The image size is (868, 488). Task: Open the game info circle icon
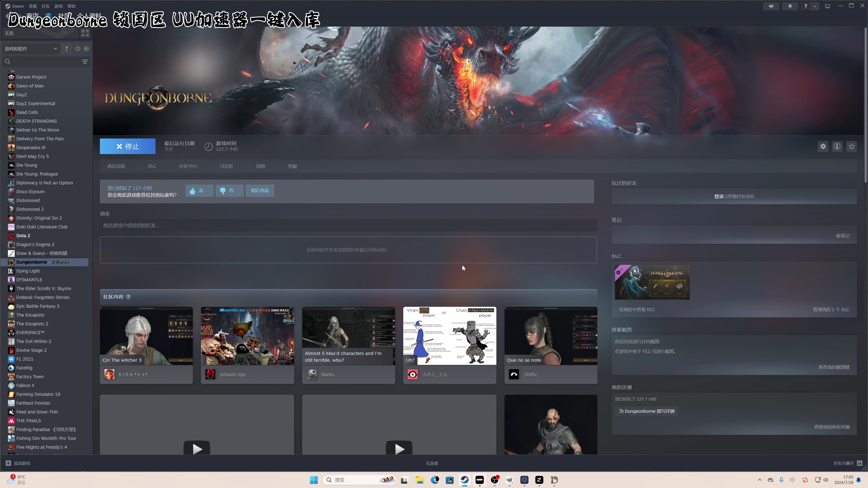[837, 146]
